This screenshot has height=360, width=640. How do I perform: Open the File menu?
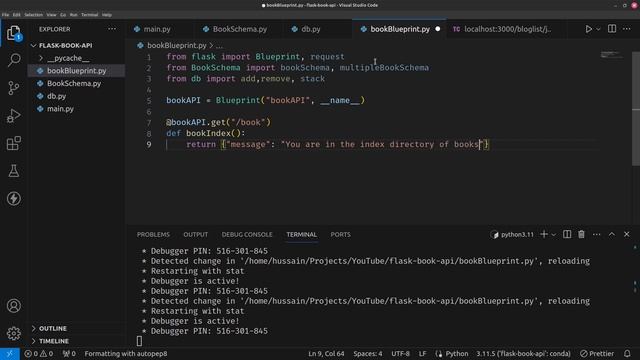5,15
